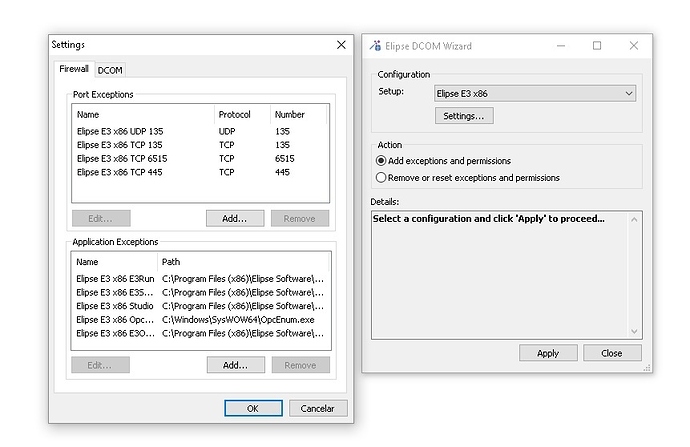The width and height of the screenshot is (690, 447).
Task: Click Edit... under Application Exceptions
Action: click(100, 365)
